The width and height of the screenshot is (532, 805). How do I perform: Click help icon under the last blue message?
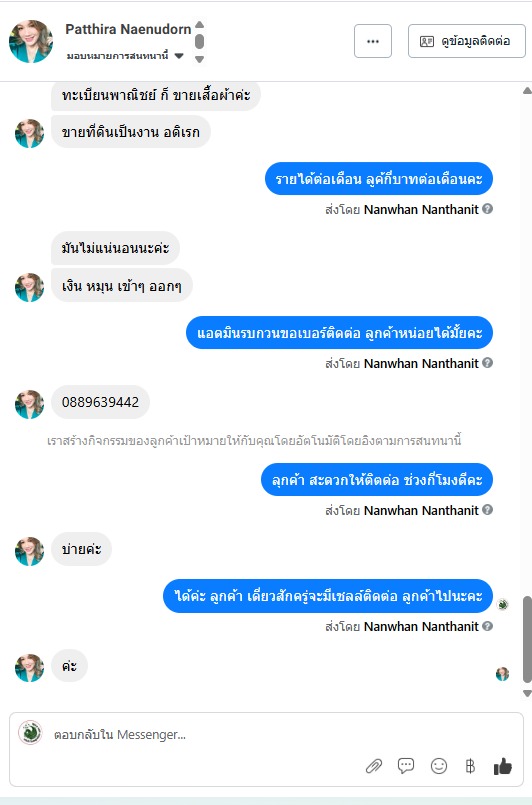click(x=488, y=625)
